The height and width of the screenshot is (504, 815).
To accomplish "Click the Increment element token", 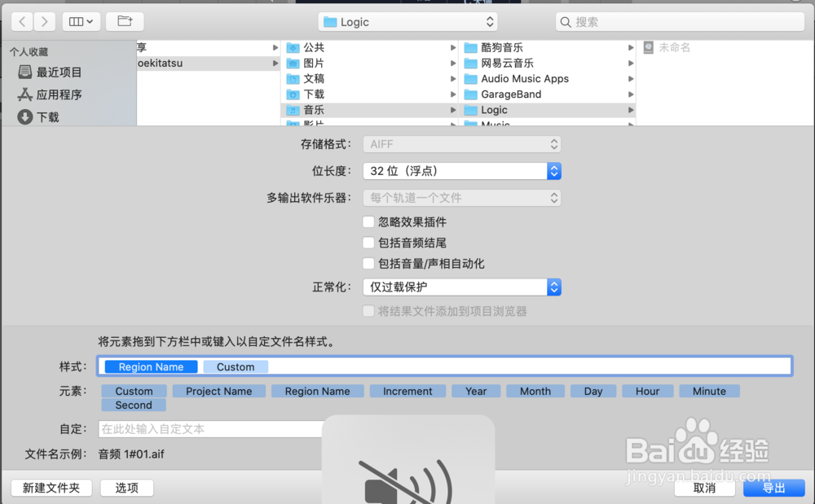I will click(x=407, y=392).
